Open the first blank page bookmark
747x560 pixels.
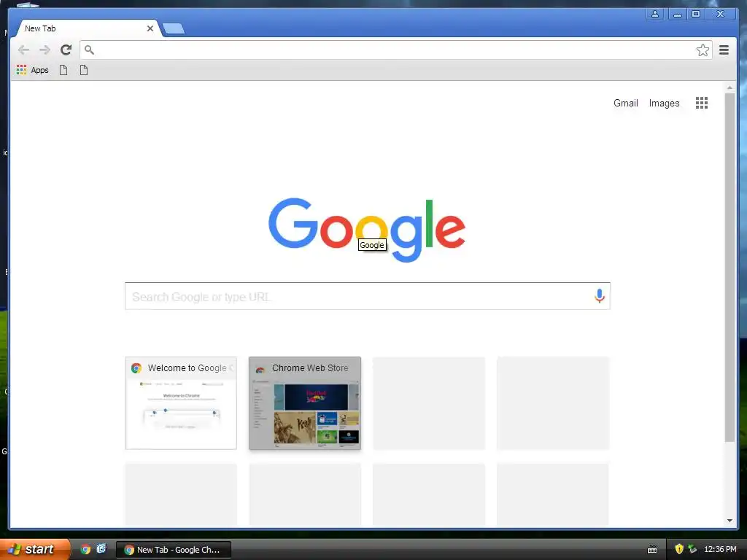tap(63, 70)
